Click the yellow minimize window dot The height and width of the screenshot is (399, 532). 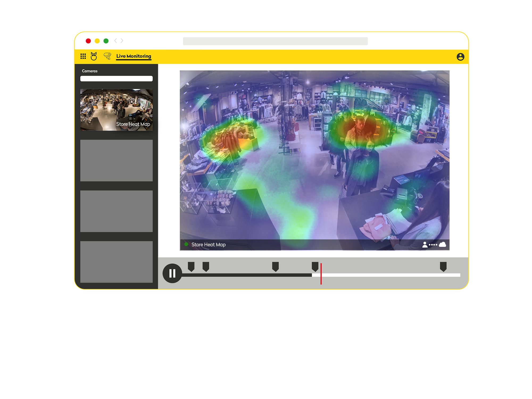(x=97, y=41)
